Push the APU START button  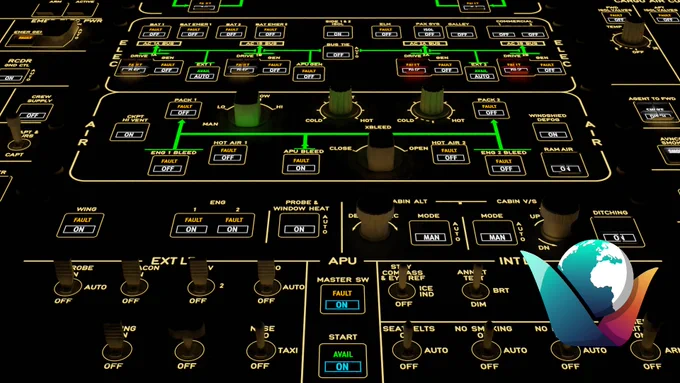pos(343,361)
